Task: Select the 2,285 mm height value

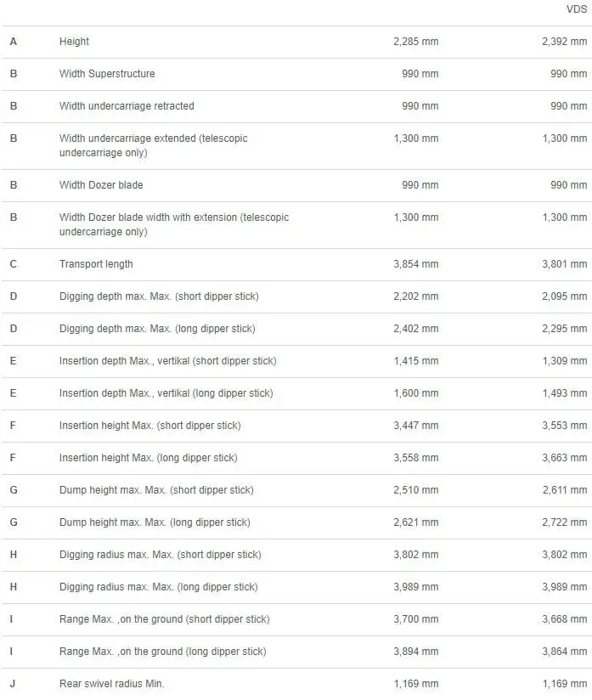Action: click(416, 42)
